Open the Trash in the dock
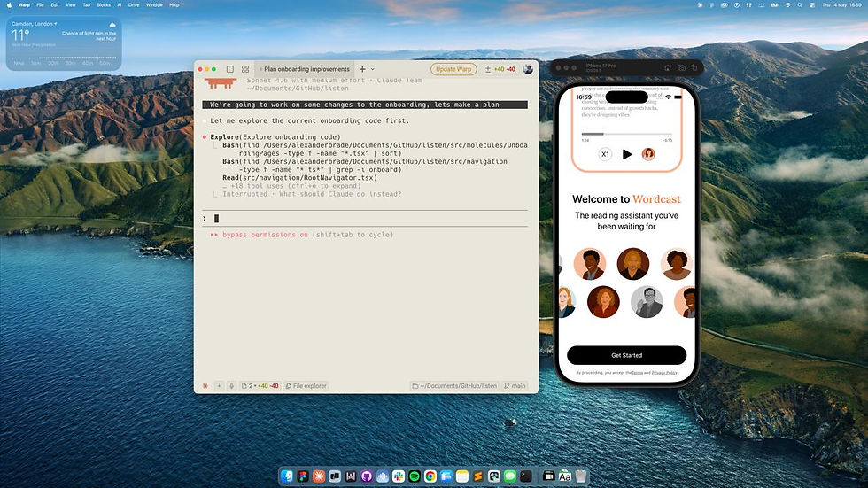The height and width of the screenshot is (488, 868). 581,476
